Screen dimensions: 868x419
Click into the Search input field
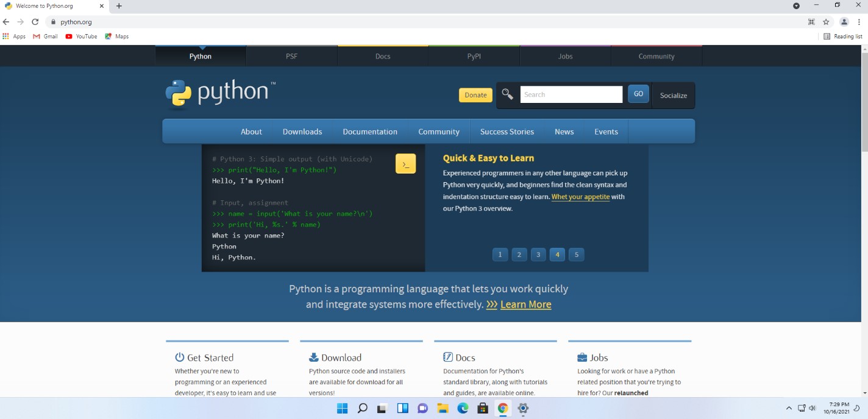pyautogui.click(x=571, y=94)
